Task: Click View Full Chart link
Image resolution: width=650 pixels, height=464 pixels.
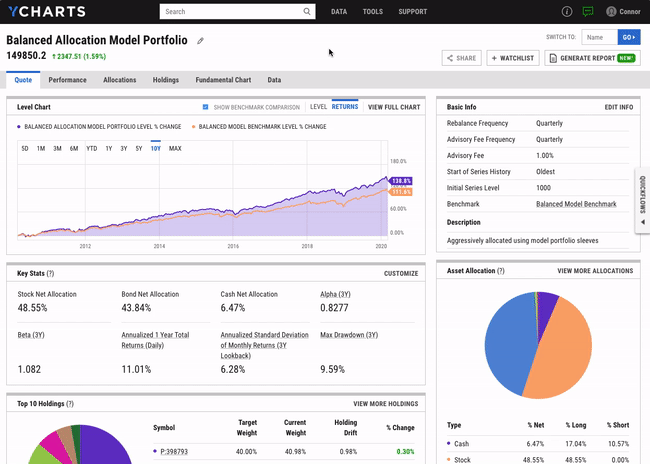Action: click(x=394, y=107)
